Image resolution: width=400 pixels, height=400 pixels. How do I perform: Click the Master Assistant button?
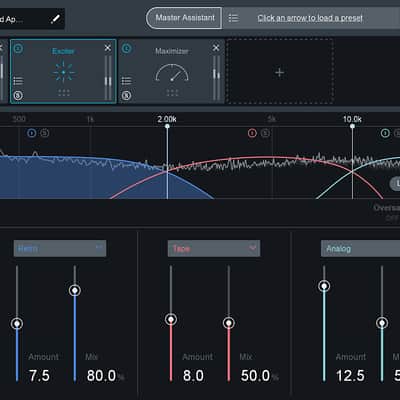coord(184,18)
